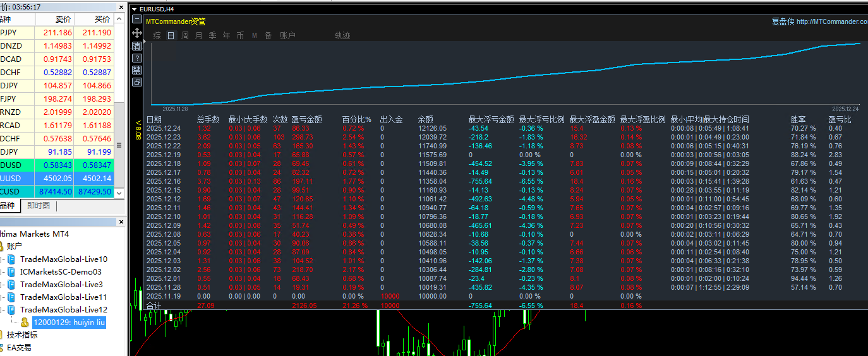Select account 12000129: huiyin liu
This screenshot has height=356, width=868.
pyautogui.click(x=69, y=323)
